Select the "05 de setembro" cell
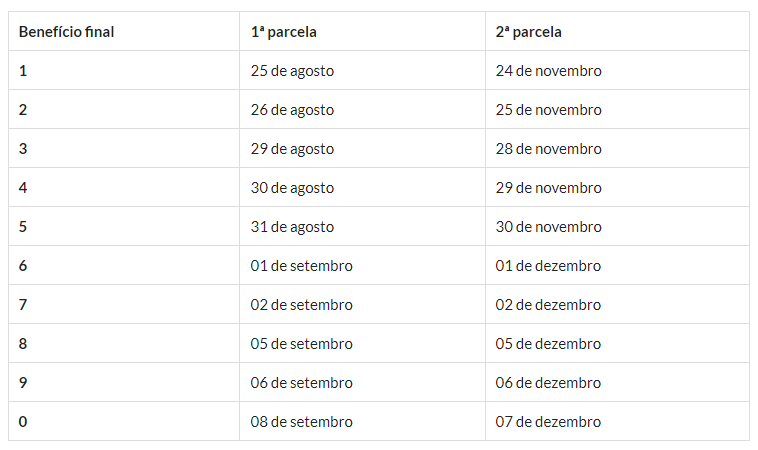Screen dimensions: 758x450 [301, 344]
